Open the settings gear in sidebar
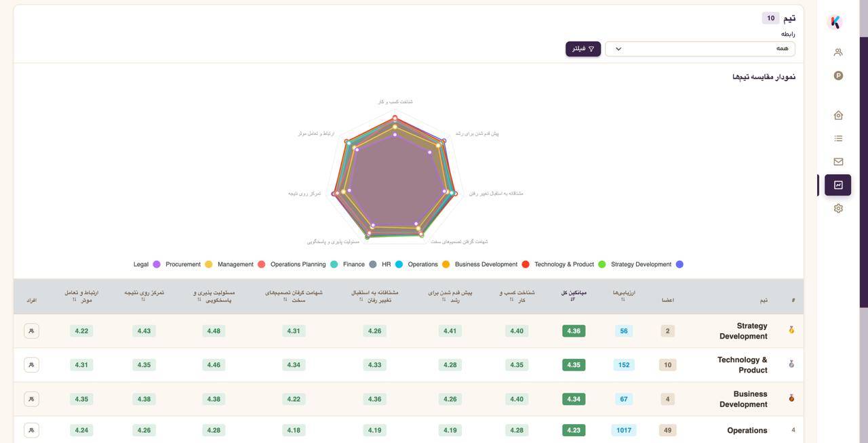This screenshot has height=443, width=868. pos(838,209)
